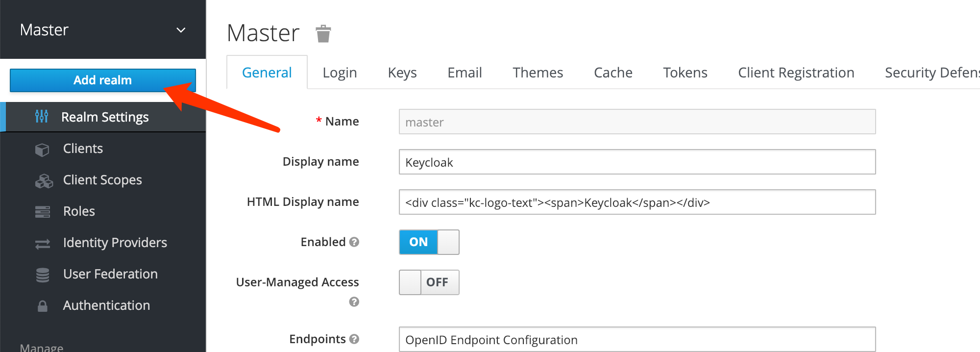980x352 pixels.
Task: Click help icon next to Endpoints
Action: 354,339
